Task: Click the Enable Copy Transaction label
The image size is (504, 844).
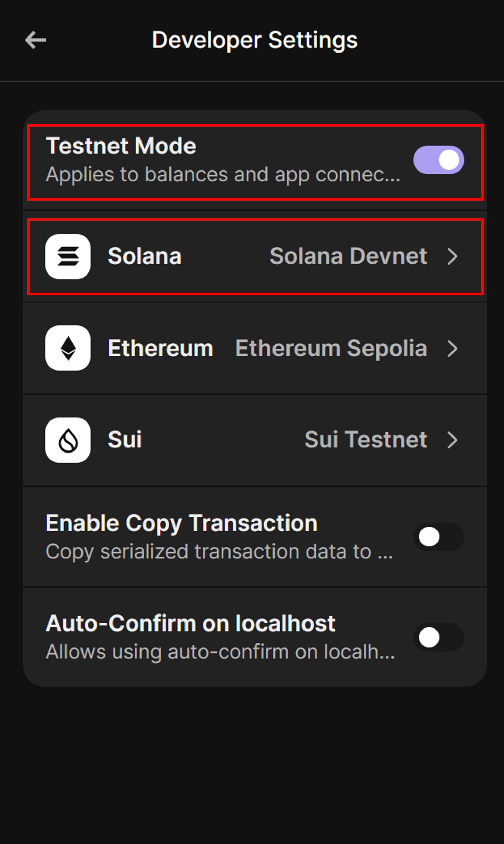Action: (181, 523)
